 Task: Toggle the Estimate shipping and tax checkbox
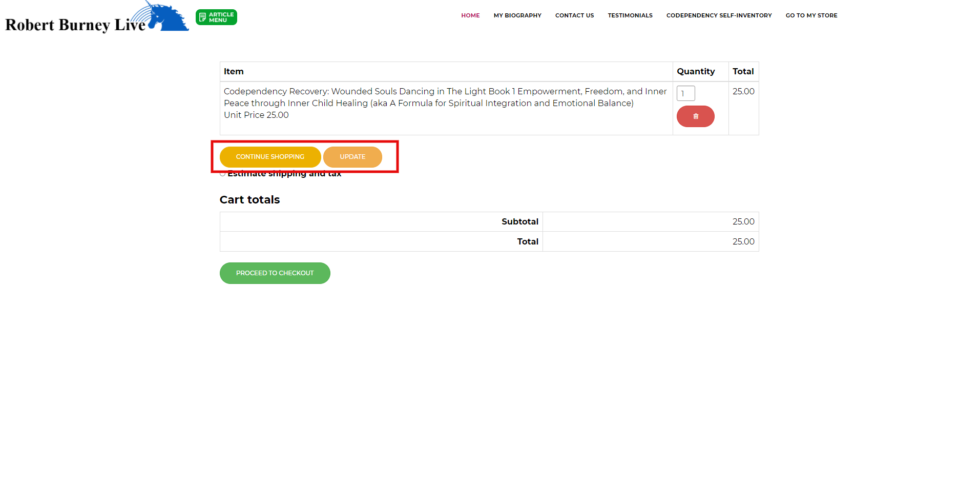coord(222,174)
